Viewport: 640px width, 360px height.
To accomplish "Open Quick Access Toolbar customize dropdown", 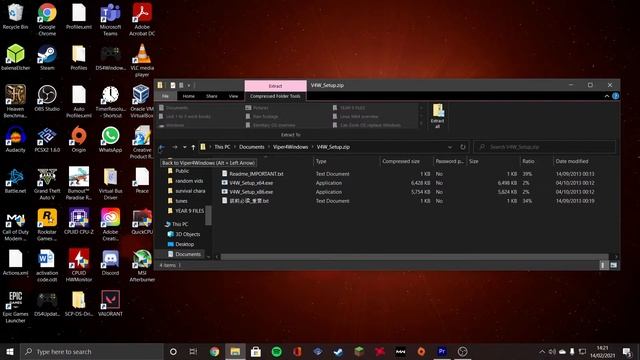I will tap(189, 85).
